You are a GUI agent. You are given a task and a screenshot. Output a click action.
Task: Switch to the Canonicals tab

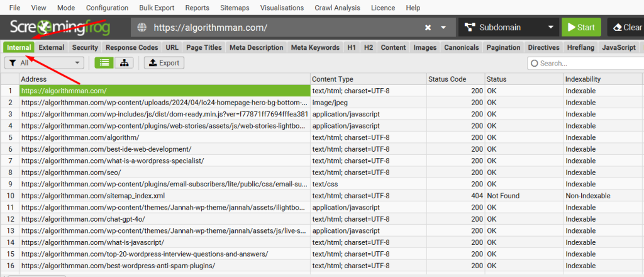click(462, 47)
